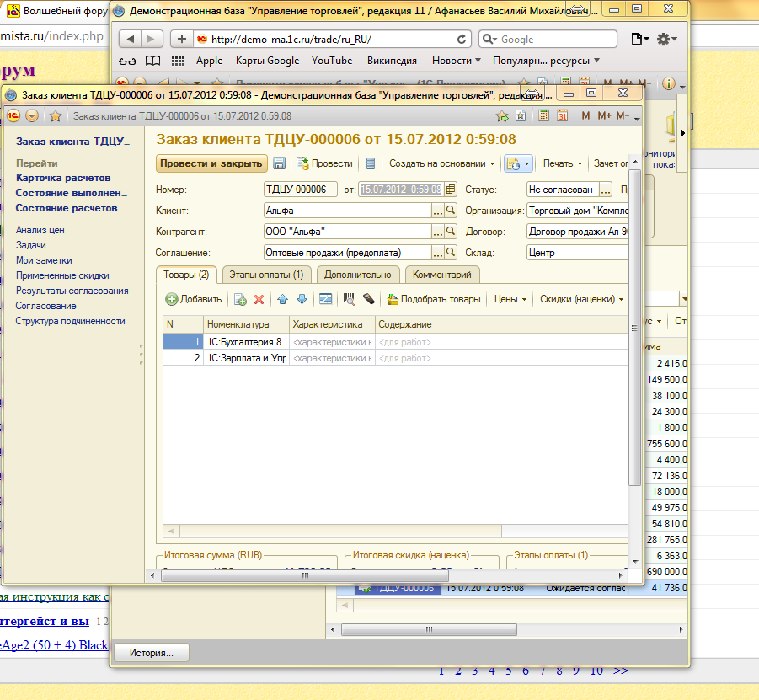Viewport: 759px width, 700px height.
Task: Click ellipsis button of Соглашение field
Action: pos(437,253)
